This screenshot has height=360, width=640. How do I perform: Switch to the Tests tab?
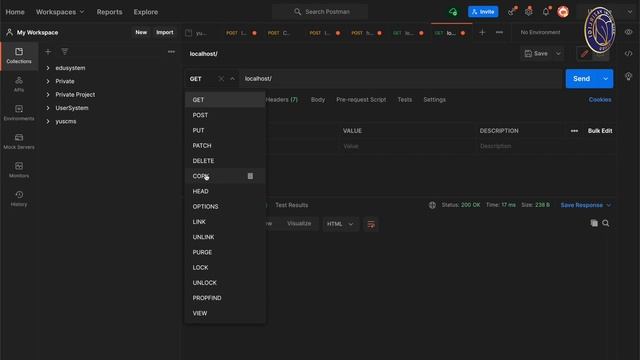404,100
